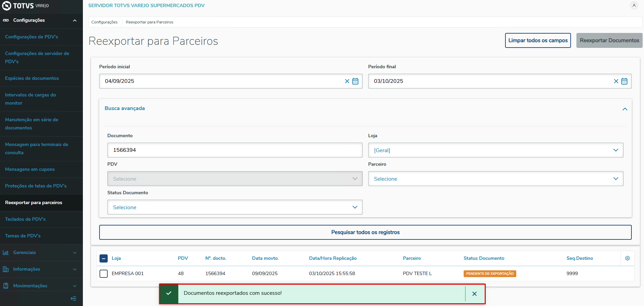Click the TOTVS Varejo logo
Screen dimensions: 644x306
[x=25, y=6]
